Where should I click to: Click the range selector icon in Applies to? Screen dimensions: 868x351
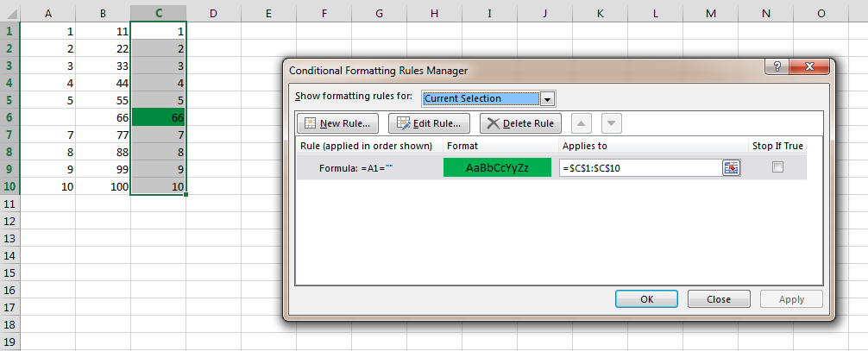732,168
